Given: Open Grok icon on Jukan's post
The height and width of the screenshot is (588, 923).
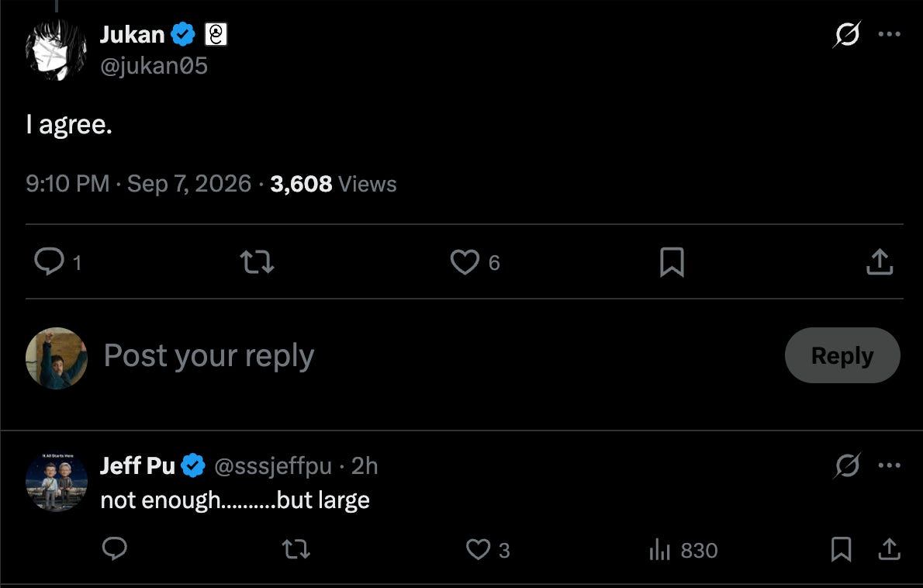Looking at the screenshot, I should pyautogui.click(x=847, y=34).
